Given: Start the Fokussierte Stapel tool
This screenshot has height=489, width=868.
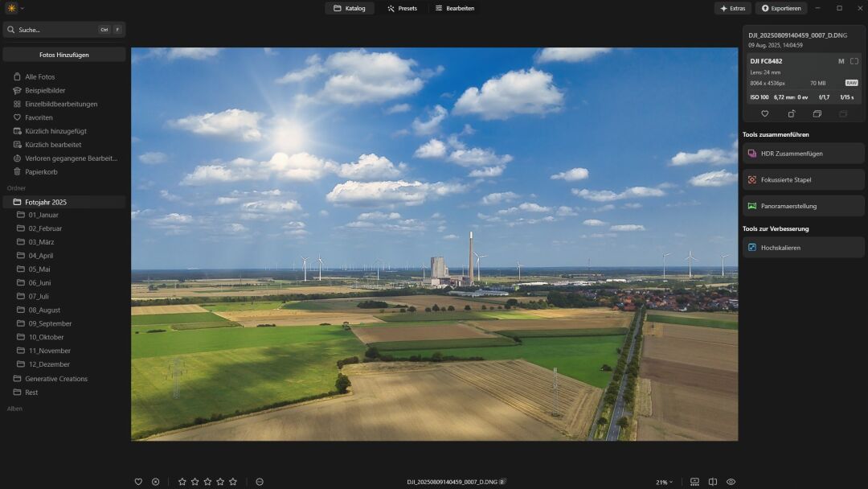Looking at the screenshot, I should point(802,179).
